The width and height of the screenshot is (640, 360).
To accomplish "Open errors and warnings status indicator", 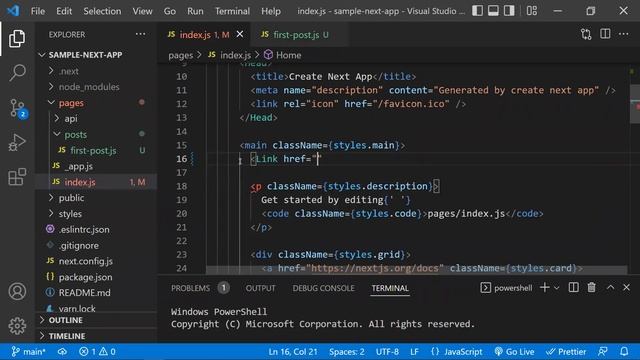I will [97, 351].
